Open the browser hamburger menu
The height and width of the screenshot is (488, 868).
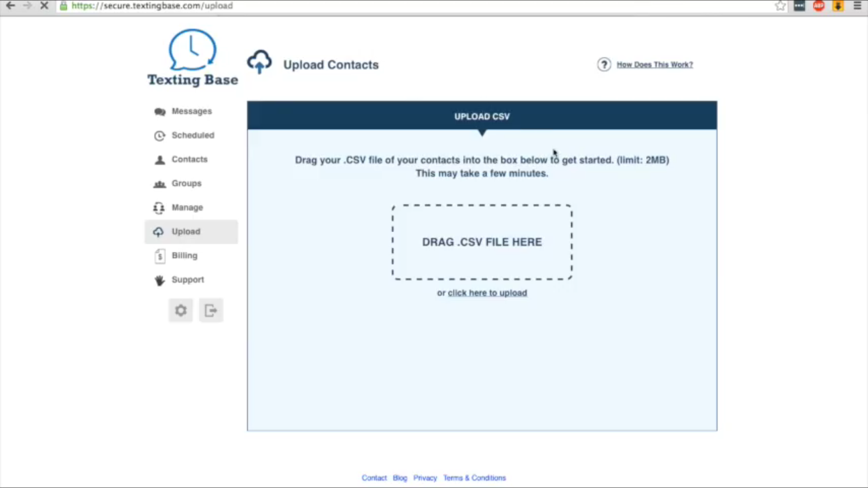(x=857, y=6)
